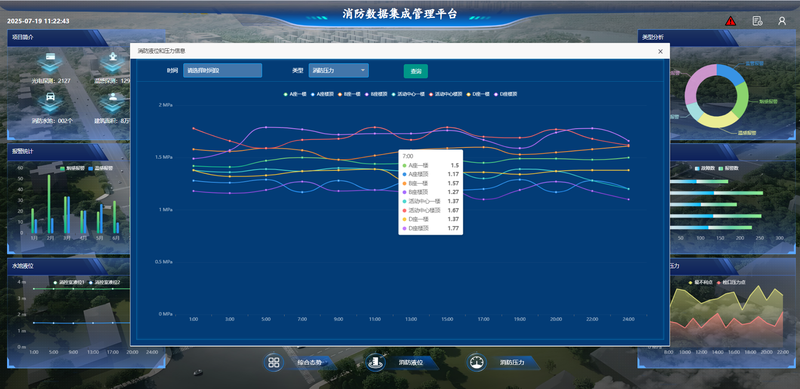Select the 综合态势 grid icon

pos(274,362)
